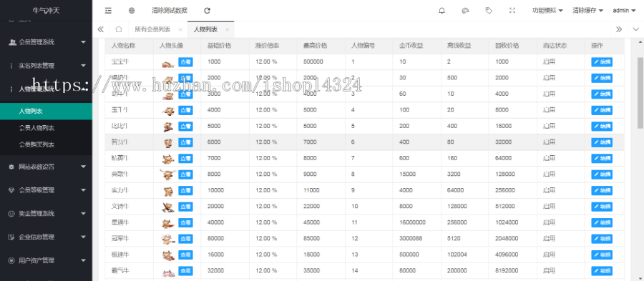
Task: Open the 清除缓存 dropdown
Action: tap(587, 11)
